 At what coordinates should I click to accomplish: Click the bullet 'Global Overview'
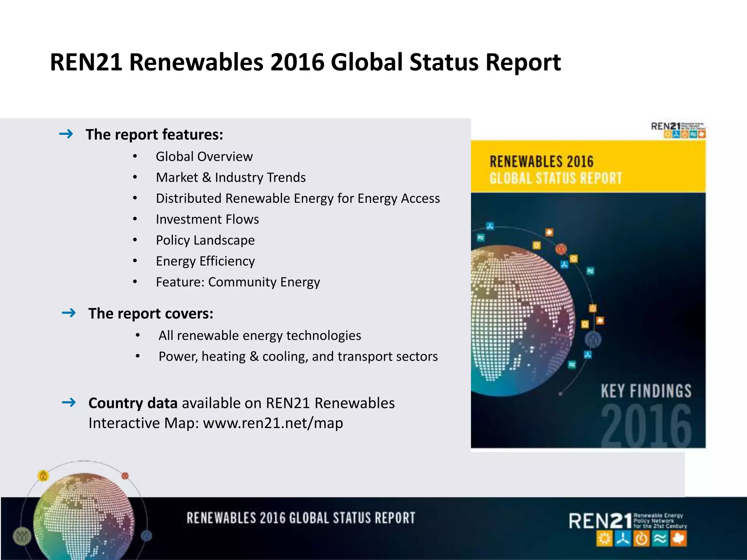(204, 157)
